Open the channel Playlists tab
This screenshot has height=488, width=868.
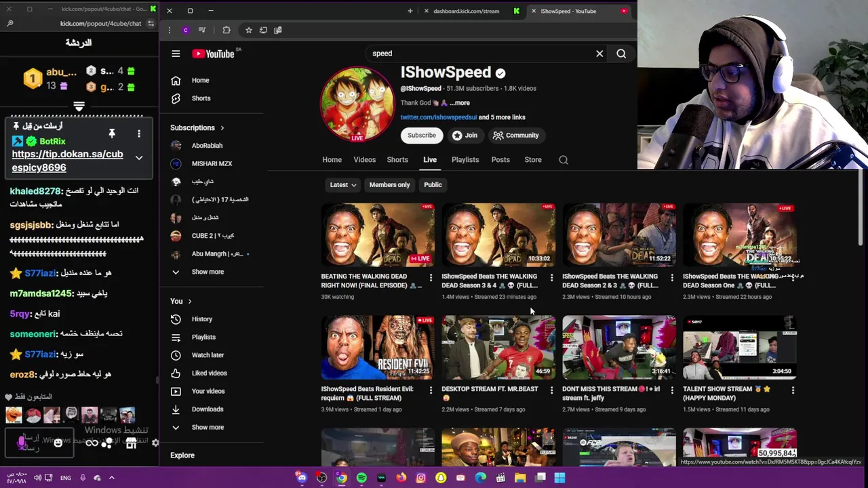465,160
